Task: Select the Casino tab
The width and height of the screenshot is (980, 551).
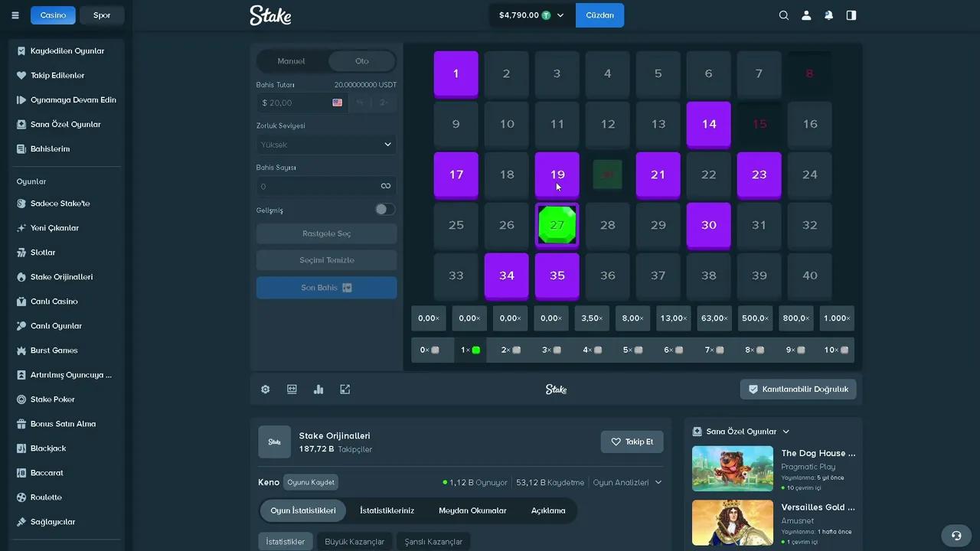Action: 53,15
